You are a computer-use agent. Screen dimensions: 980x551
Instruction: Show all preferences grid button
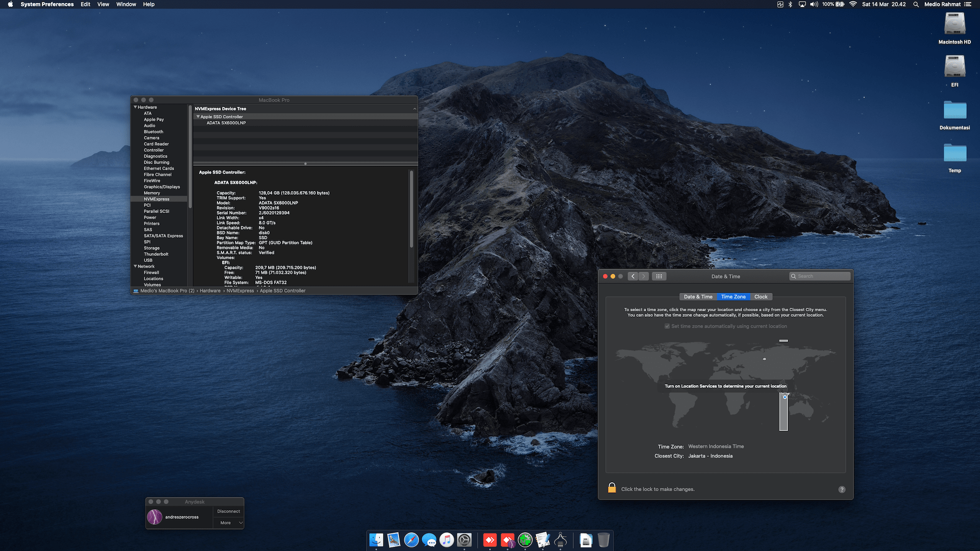tap(659, 276)
